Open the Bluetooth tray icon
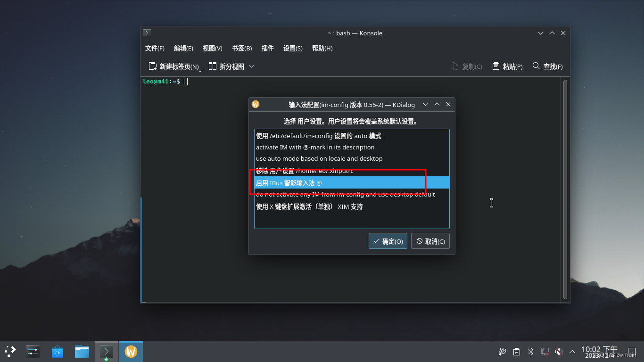The image size is (644, 362). [x=530, y=352]
